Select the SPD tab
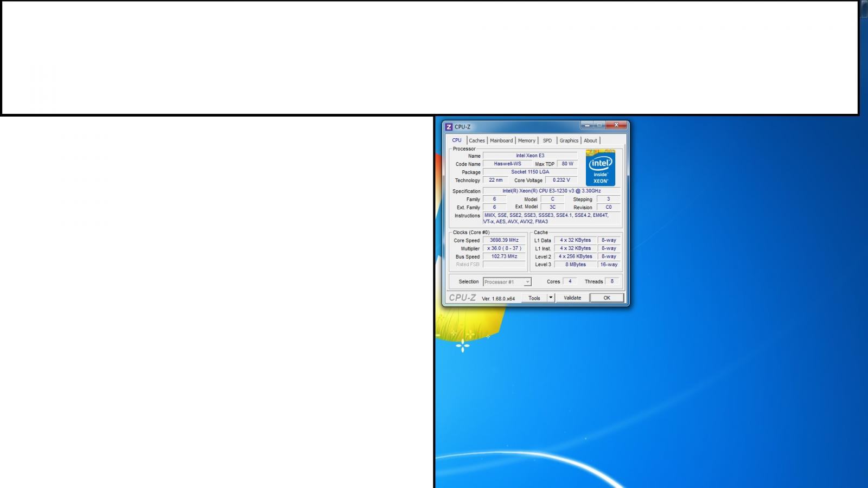The width and height of the screenshot is (868, 488). tap(547, 140)
